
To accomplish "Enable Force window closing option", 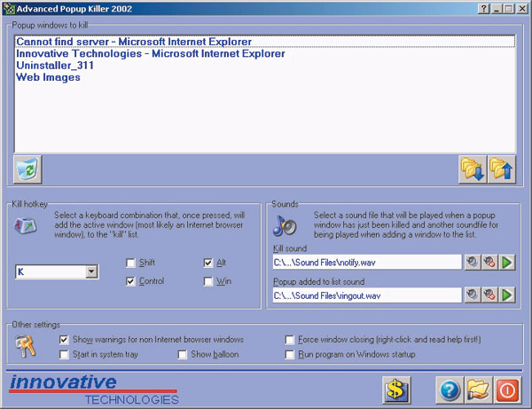I will click(x=289, y=340).
